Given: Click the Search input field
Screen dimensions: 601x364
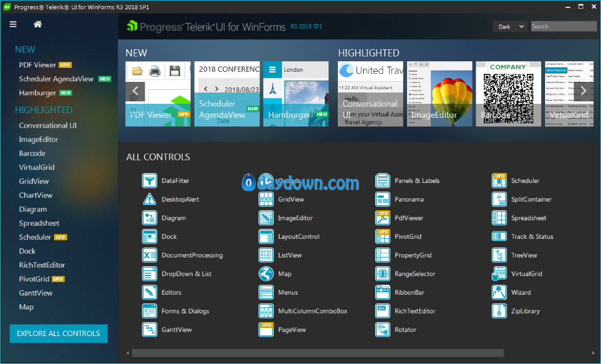Looking at the screenshot, I should click(x=564, y=27).
